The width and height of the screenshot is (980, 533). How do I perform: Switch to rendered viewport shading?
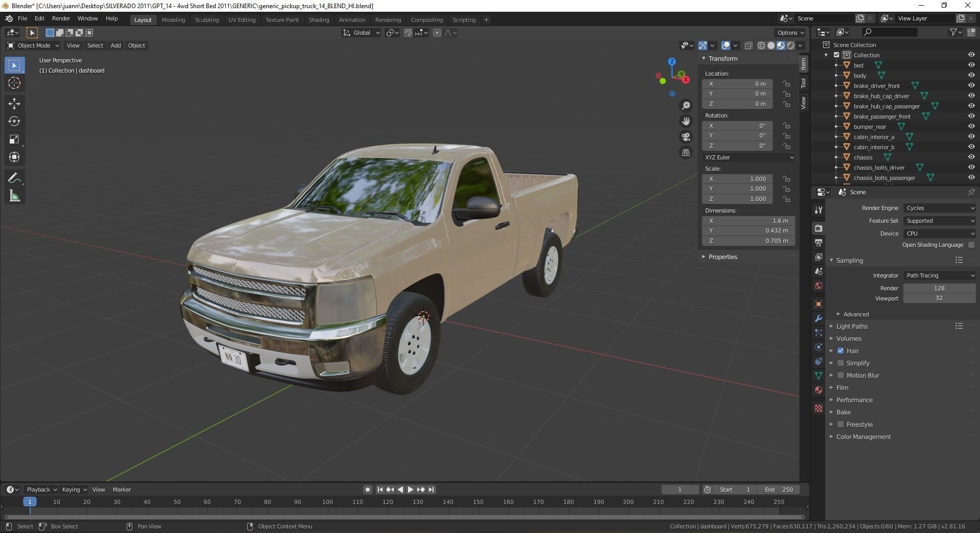point(791,45)
